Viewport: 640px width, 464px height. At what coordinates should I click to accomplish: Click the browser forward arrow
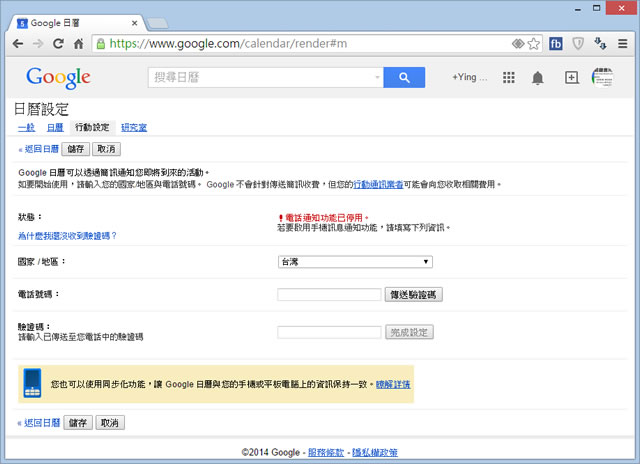coord(38,44)
